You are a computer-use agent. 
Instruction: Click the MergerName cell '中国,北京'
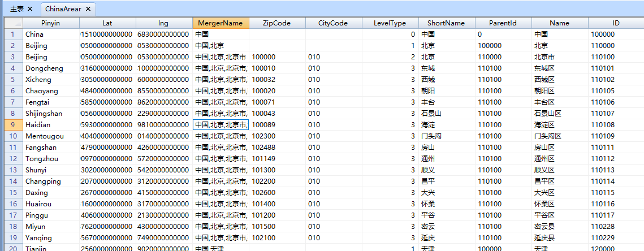coord(221,46)
